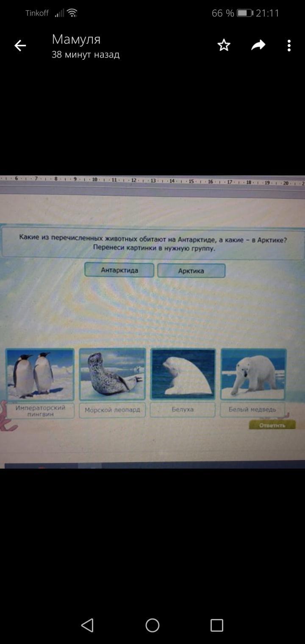Click the Императорский пингвин label
The width and height of the screenshot is (305, 644).
pos(41,411)
